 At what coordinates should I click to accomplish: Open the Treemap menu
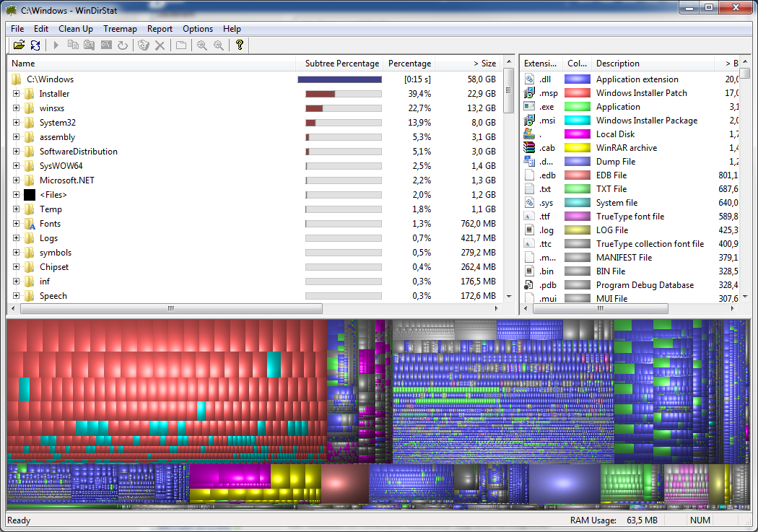click(x=120, y=28)
